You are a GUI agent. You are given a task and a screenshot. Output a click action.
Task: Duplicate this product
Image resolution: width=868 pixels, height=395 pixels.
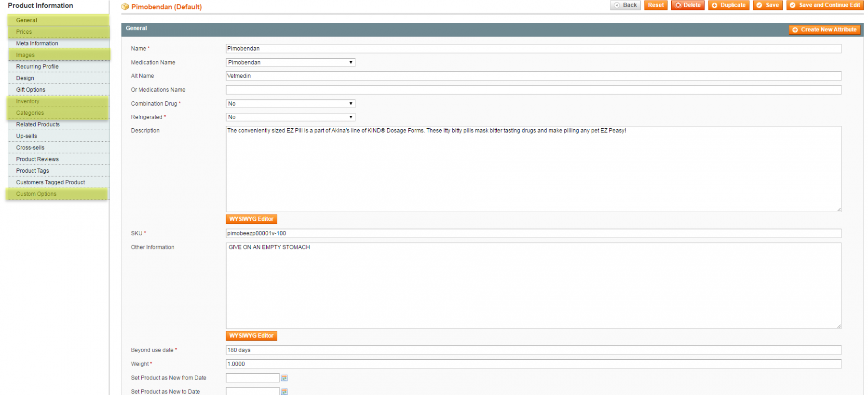point(729,5)
